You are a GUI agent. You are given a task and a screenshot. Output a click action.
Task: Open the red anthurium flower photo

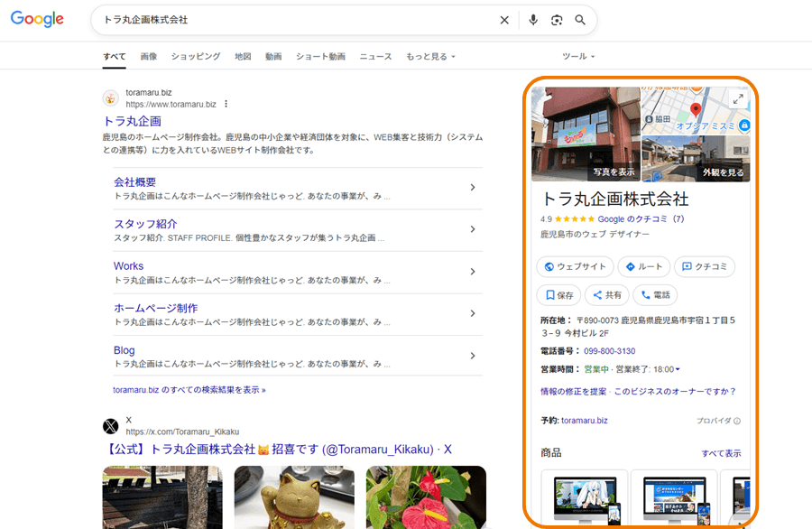[x=426, y=497]
